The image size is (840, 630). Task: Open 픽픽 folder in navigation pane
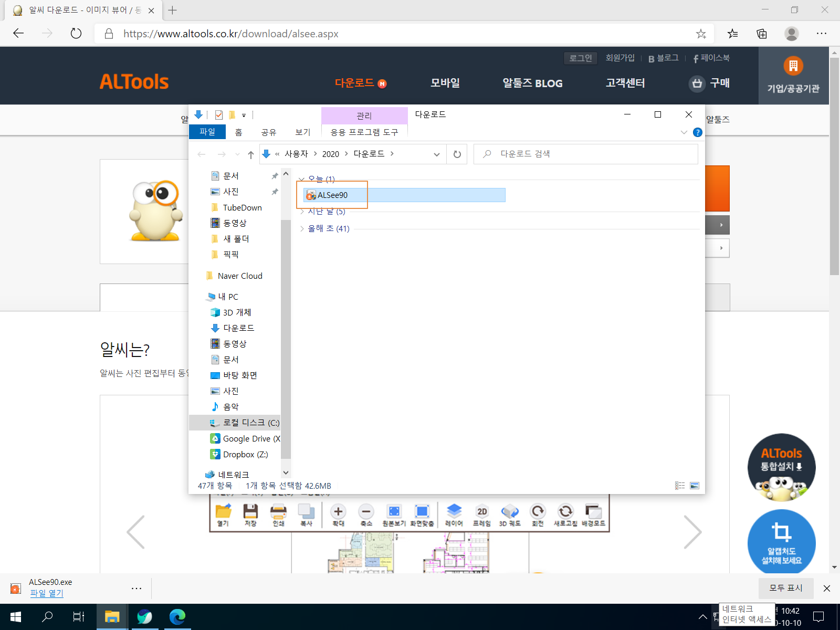pos(230,255)
